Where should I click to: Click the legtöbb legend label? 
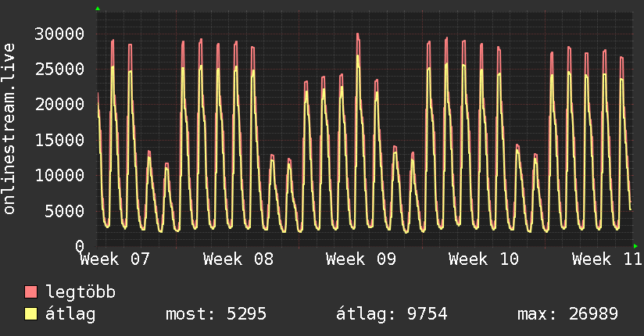tap(80, 292)
